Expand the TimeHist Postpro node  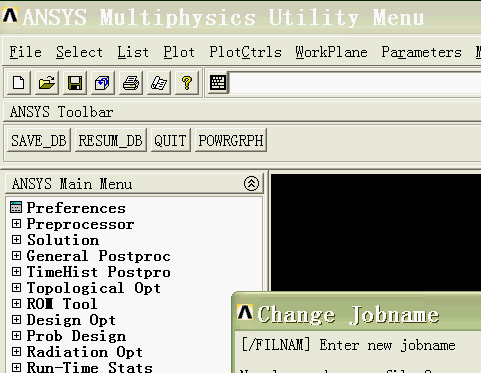(16, 271)
